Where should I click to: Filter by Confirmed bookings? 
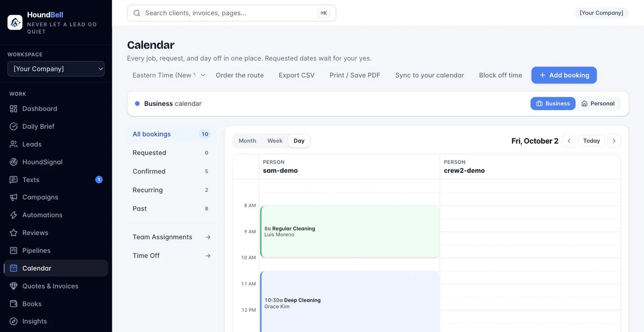pos(172,172)
